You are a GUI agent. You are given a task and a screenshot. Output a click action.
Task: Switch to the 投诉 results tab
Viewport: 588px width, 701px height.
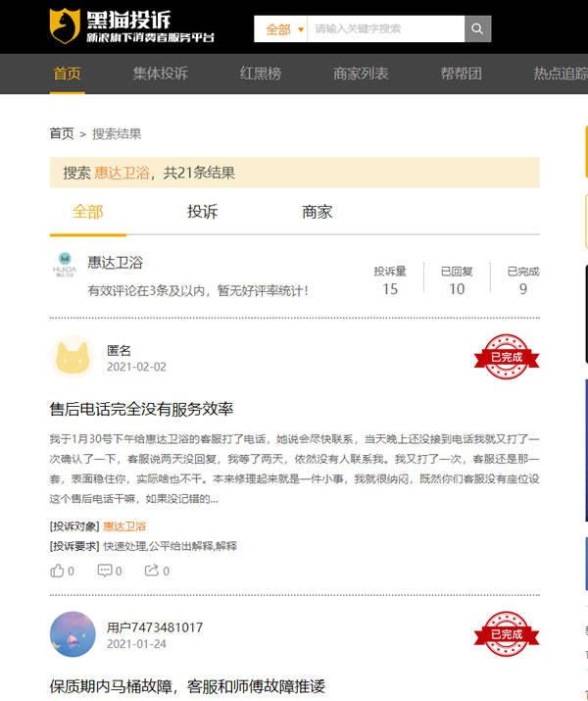[x=203, y=212]
